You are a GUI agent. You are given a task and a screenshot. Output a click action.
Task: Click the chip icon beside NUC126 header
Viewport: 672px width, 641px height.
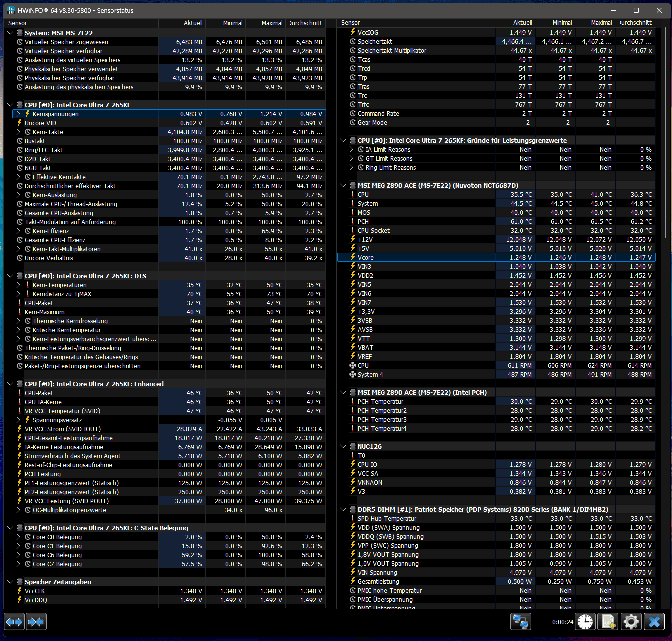353,447
